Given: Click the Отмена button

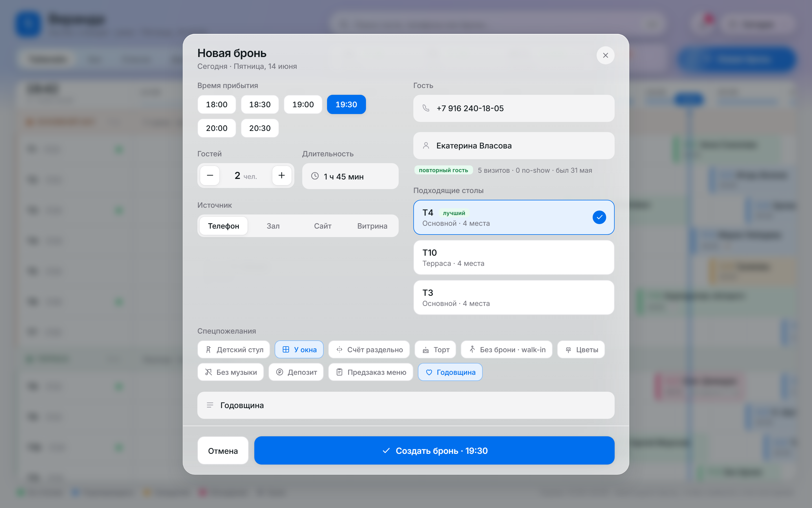Looking at the screenshot, I should 223,450.
